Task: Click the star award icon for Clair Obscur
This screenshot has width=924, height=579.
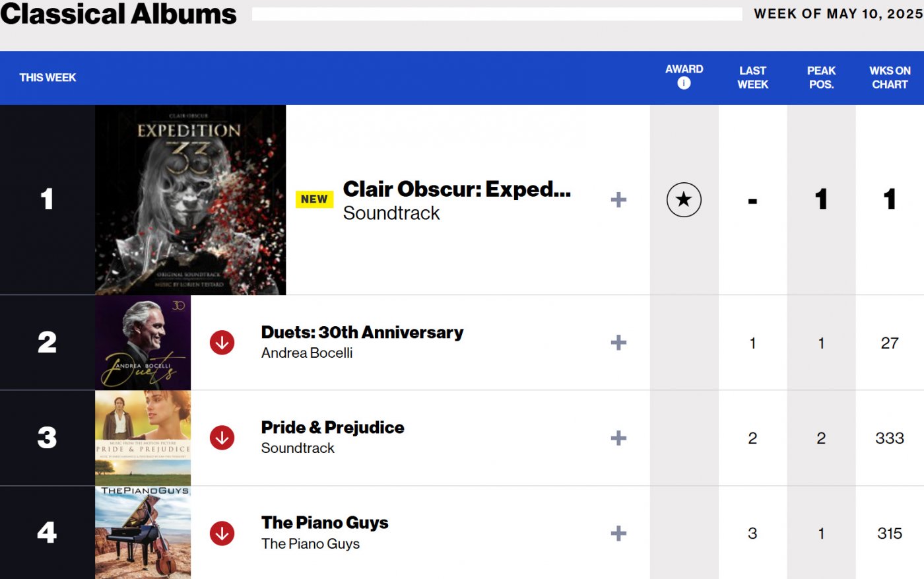Action: (684, 200)
